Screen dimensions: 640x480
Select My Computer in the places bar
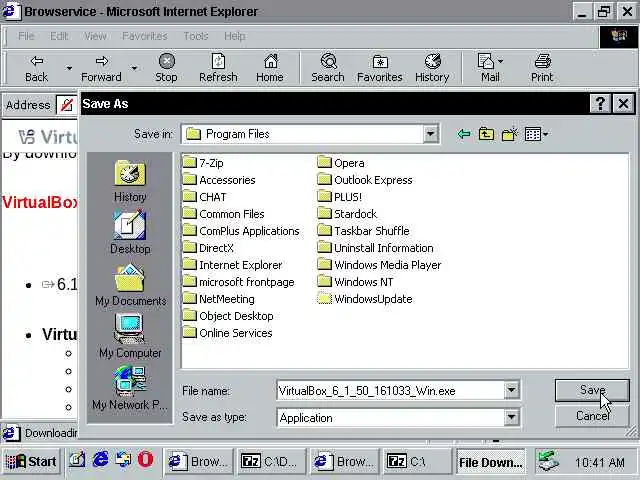coord(130,336)
